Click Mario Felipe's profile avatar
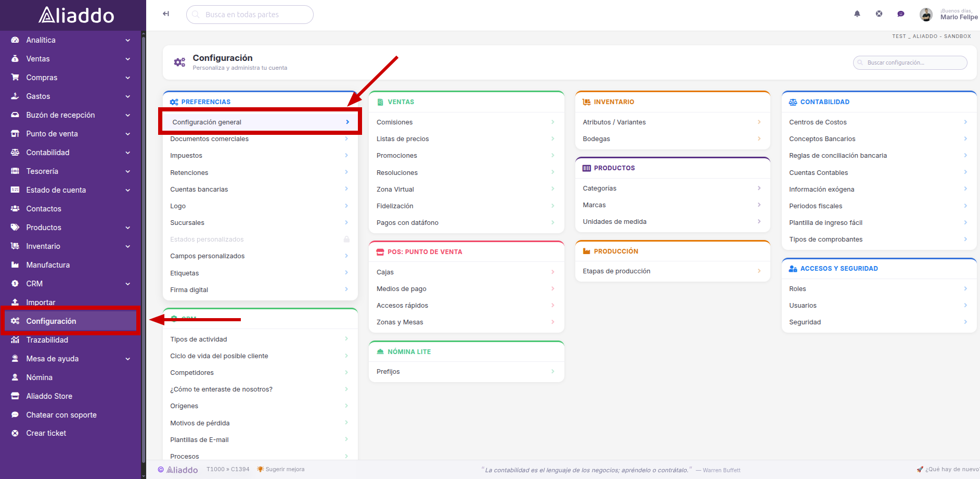Screen dimensions: 980x479 pos(926,15)
